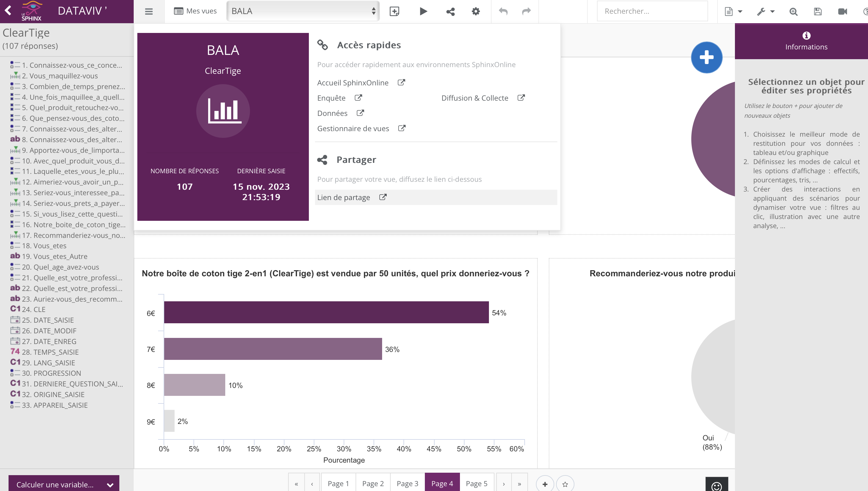Click the 9€ bar in price chart
The image size is (868, 491).
(x=169, y=421)
